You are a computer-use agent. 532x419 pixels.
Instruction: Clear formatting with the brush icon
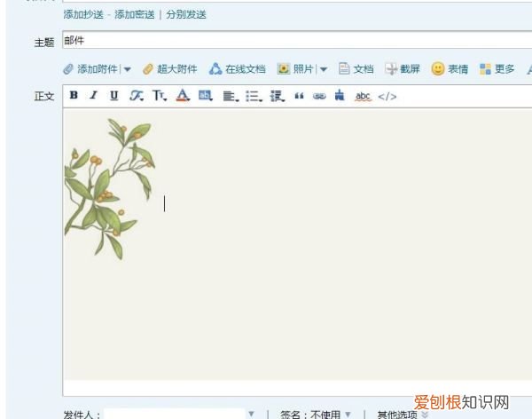(x=340, y=96)
